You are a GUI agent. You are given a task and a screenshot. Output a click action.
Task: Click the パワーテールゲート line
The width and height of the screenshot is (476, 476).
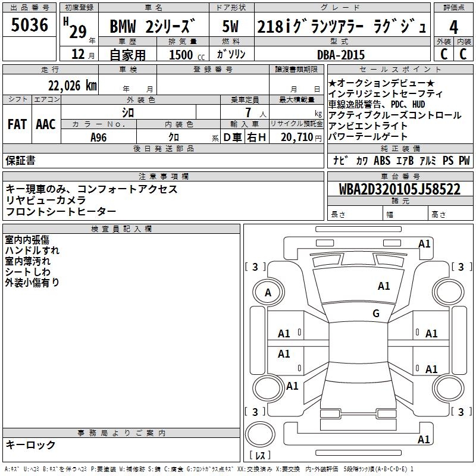click(368, 136)
